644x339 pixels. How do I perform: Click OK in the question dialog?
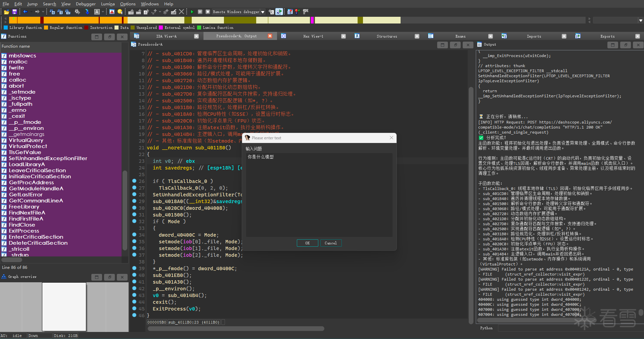(307, 243)
